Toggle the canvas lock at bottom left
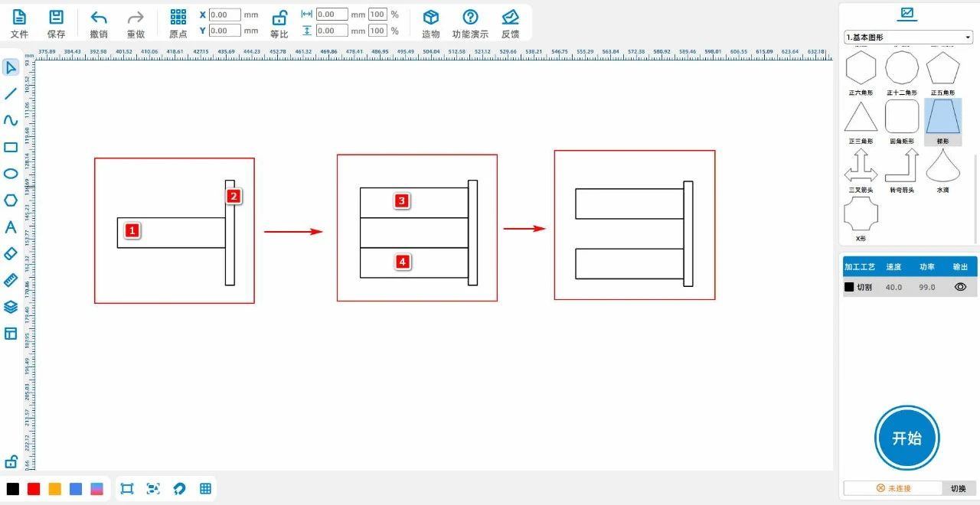The width and height of the screenshot is (980, 505). tap(11, 462)
